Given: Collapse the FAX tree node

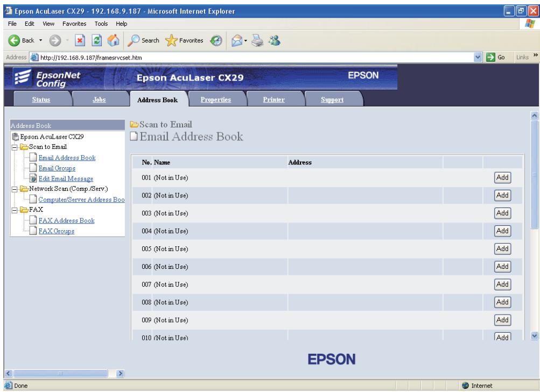Looking at the screenshot, I should coord(15,210).
